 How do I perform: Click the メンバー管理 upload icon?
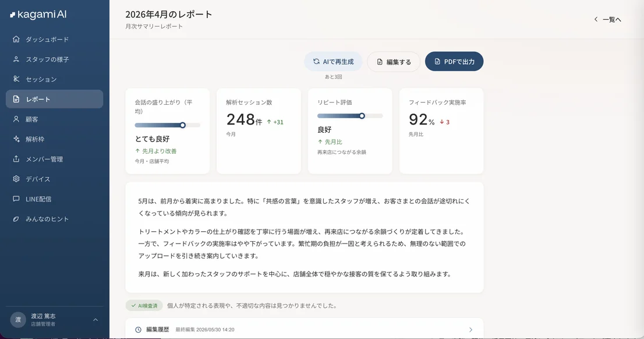(x=16, y=159)
